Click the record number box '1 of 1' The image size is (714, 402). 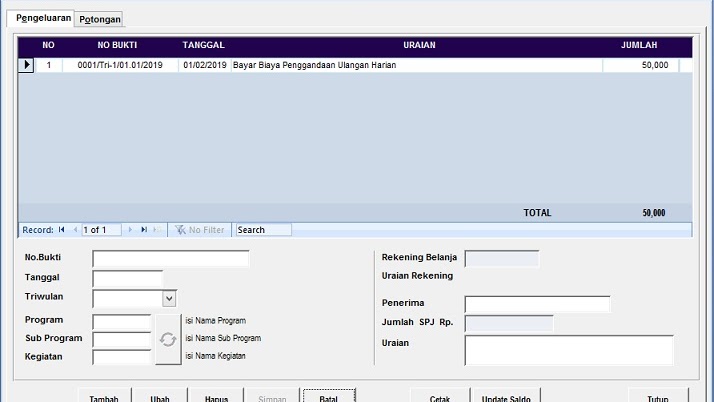(x=101, y=230)
